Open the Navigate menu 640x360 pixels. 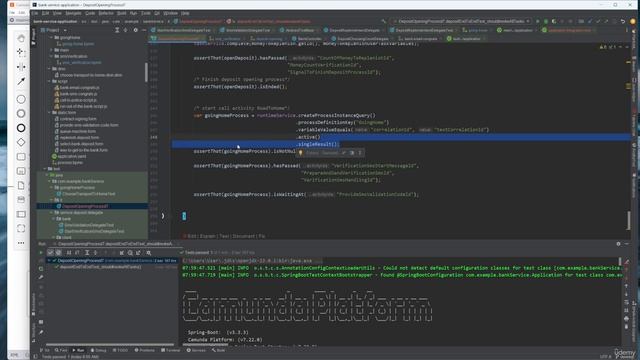73,13
